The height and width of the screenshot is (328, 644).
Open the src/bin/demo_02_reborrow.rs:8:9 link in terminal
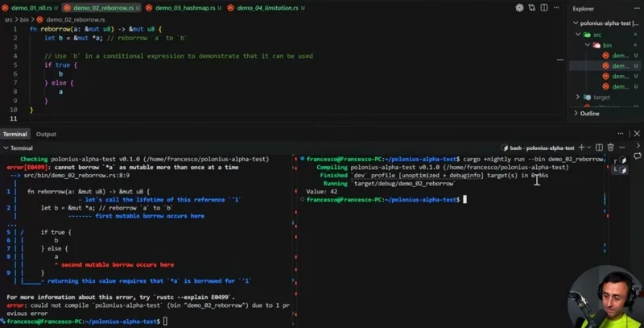[x=76, y=176]
